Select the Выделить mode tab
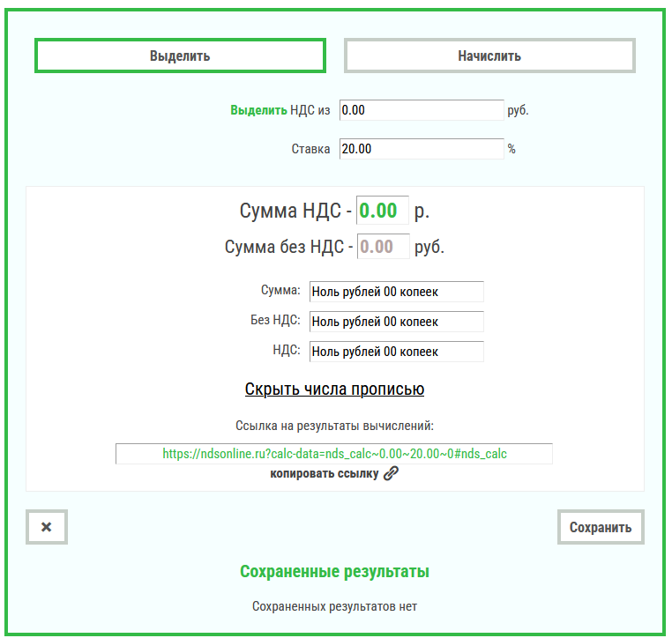 [x=180, y=56]
